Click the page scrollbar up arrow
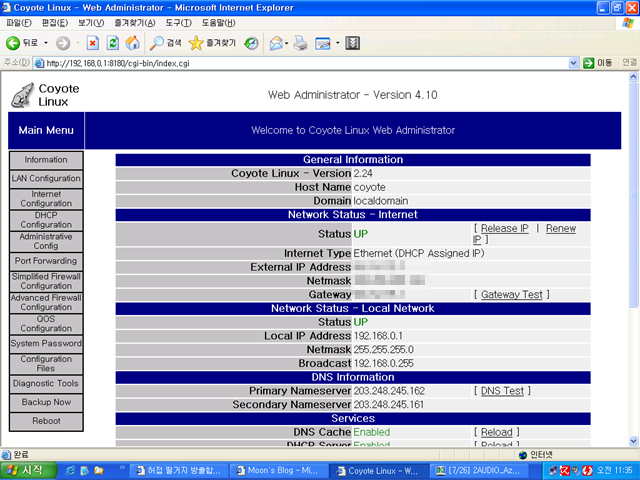This screenshot has width=640, height=480. pos(633,76)
